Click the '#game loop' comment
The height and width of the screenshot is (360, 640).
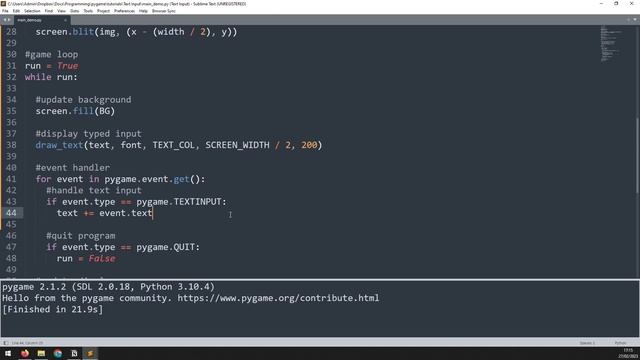(51, 54)
